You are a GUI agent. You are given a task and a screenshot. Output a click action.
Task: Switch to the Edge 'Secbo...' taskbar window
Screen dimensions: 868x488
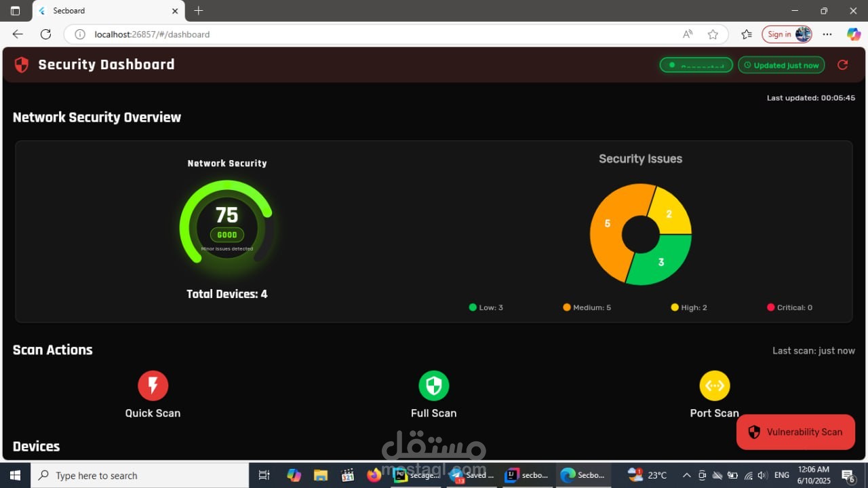coord(583,475)
